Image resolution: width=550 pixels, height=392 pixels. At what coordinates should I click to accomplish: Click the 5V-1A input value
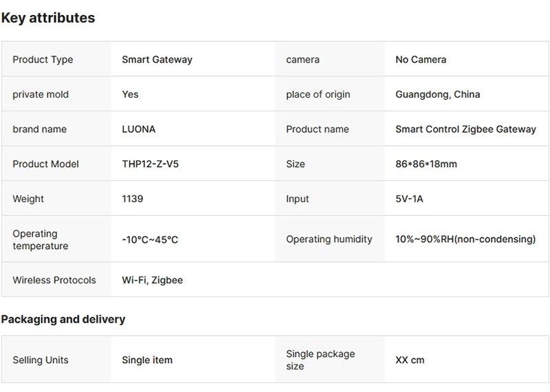tap(410, 199)
